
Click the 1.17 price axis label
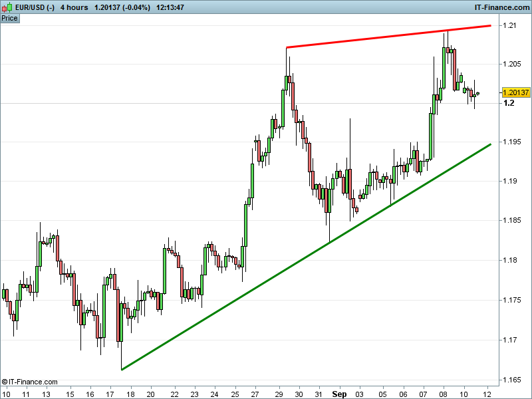click(509, 340)
